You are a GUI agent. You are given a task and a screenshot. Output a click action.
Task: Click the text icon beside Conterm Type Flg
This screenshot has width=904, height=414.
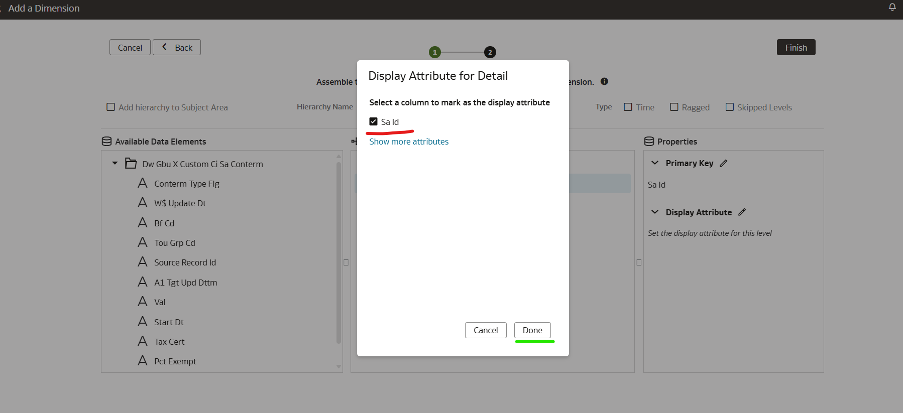[x=142, y=183]
